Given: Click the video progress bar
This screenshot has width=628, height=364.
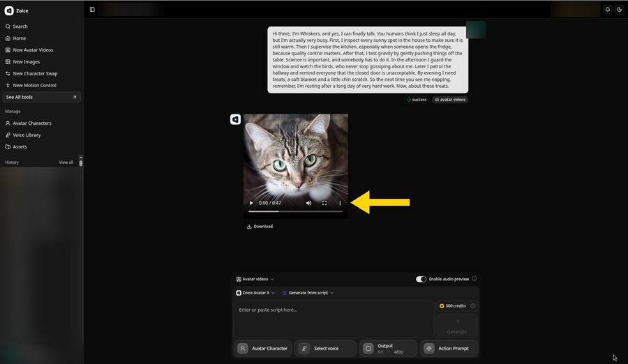Looking at the screenshot, I should 296,211.
